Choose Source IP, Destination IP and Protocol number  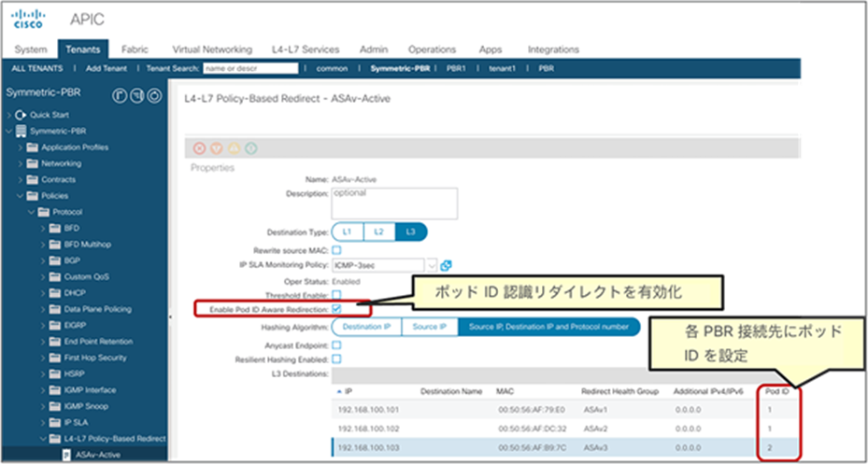tap(548, 327)
